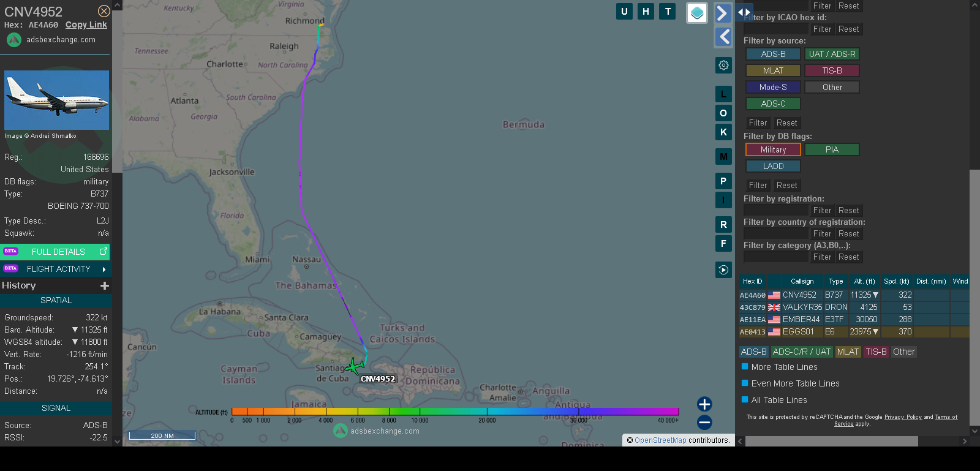Toggle ADS-C source filter
This screenshot has width=980, height=471.
pos(773,104)
